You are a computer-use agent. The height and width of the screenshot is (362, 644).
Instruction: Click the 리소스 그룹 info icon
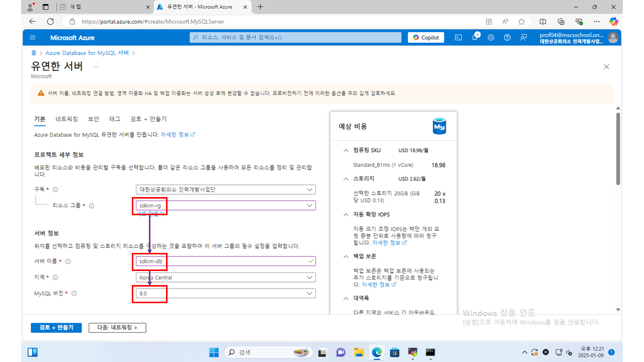[x=92, y=206]
